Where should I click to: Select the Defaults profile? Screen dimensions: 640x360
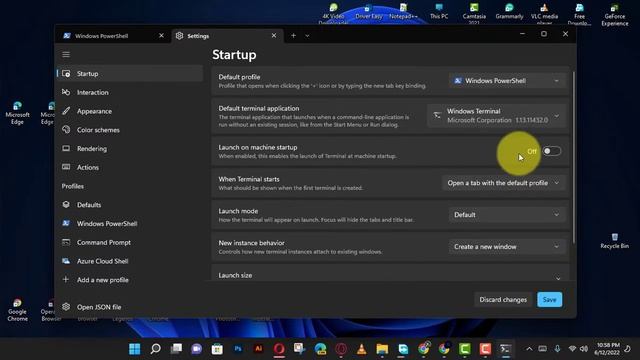pyautogui.click(x=130, y=205)
